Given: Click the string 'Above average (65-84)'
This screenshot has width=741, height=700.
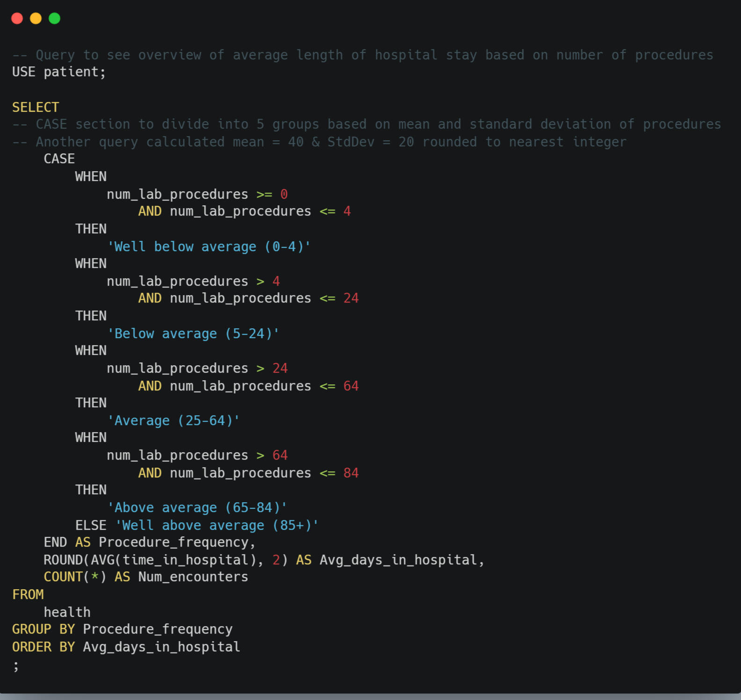Looking at the screenshot, I should click(x=197, y=507).
